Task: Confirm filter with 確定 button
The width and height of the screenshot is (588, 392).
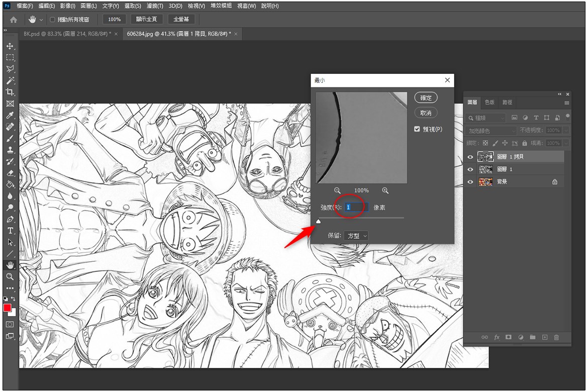Action: (426, 98)
